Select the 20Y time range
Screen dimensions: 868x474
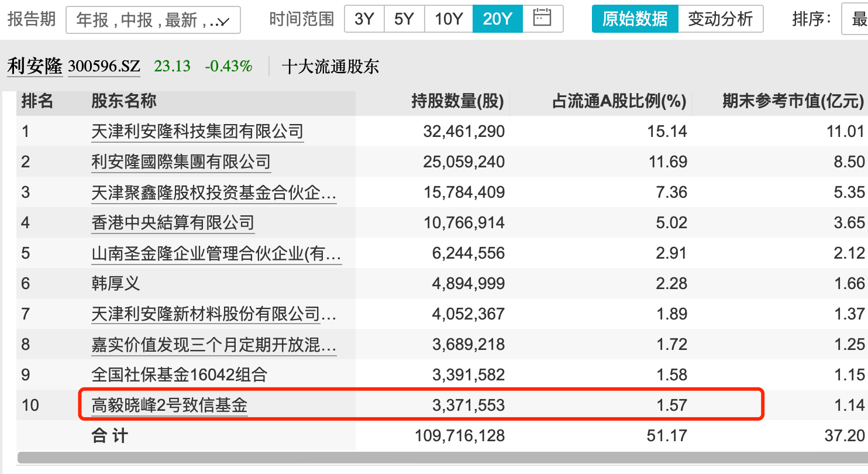coord(497,19)
